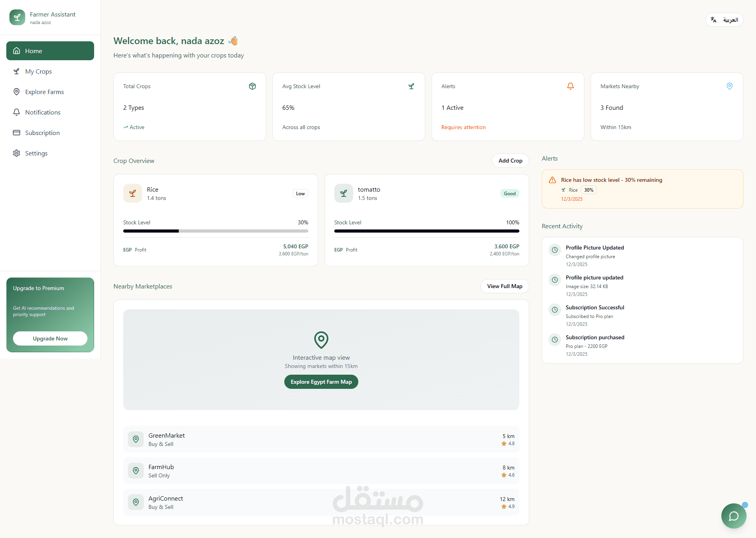Click the Farmer Assistant logo icon
Screen dimensions: 756x538
click(17, 17)
